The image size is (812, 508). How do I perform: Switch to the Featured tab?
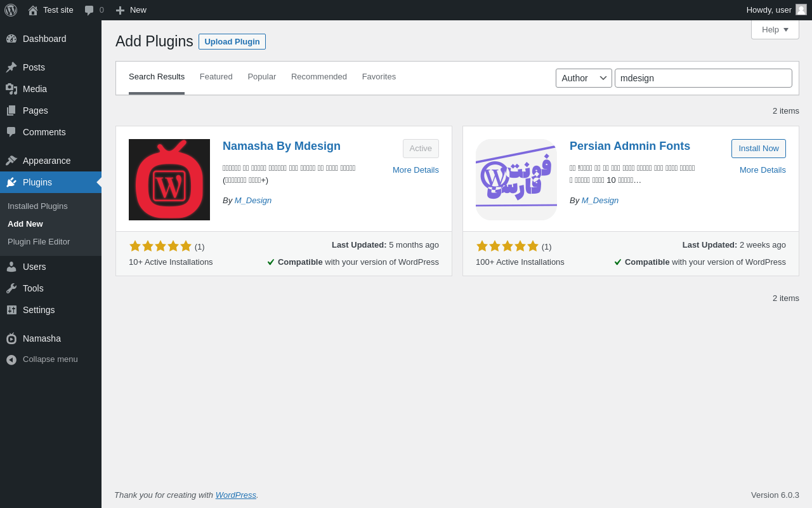216,77
